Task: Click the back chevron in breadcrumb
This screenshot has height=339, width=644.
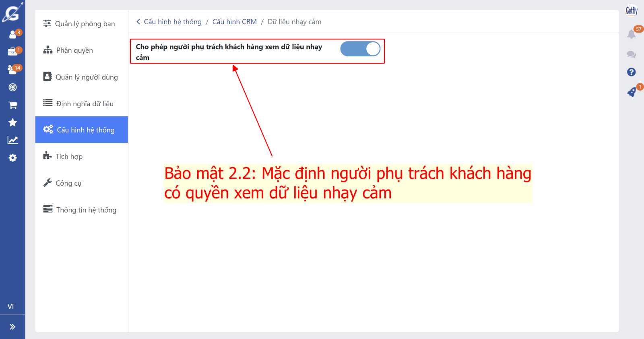Action: tap(138, 22)
